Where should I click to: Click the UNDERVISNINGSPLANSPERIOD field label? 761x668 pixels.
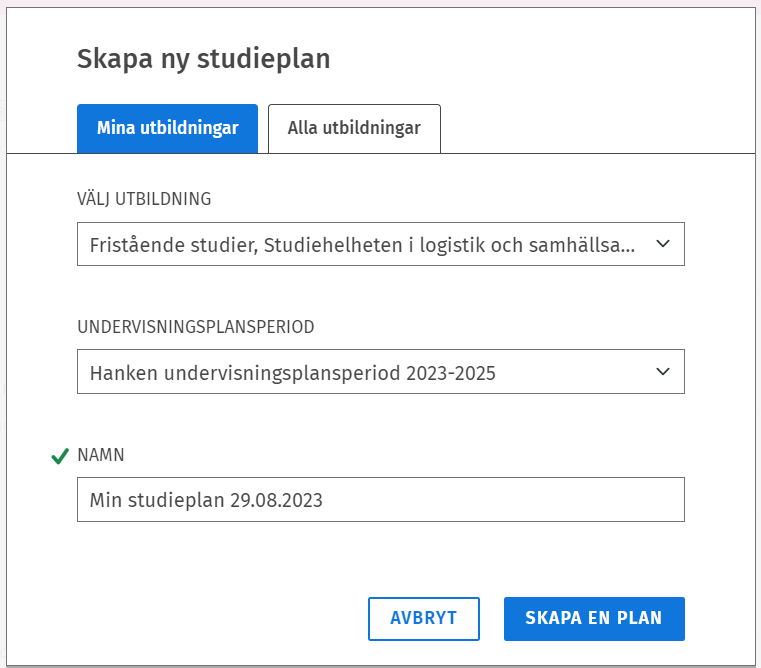pyautogui.click(x=196, y=327)
